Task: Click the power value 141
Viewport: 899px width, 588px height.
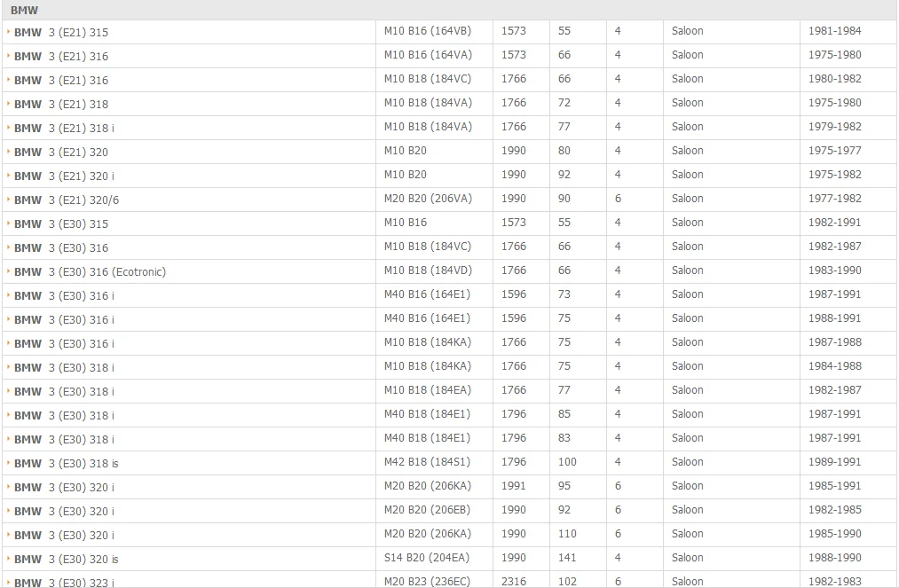Action: (567, 558)
